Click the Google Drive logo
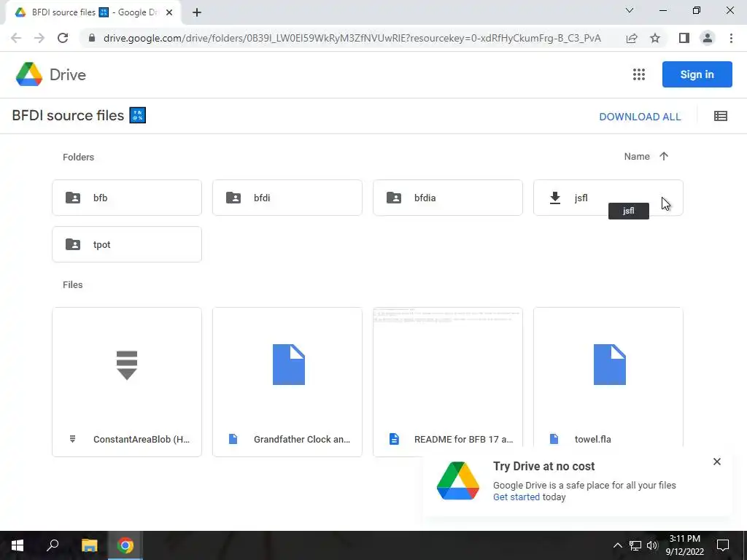 29,74
